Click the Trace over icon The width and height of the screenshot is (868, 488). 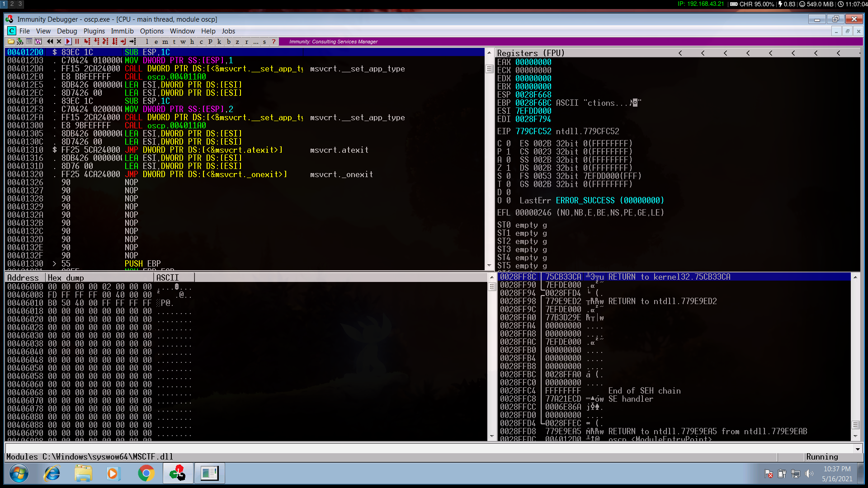(114, 42)
